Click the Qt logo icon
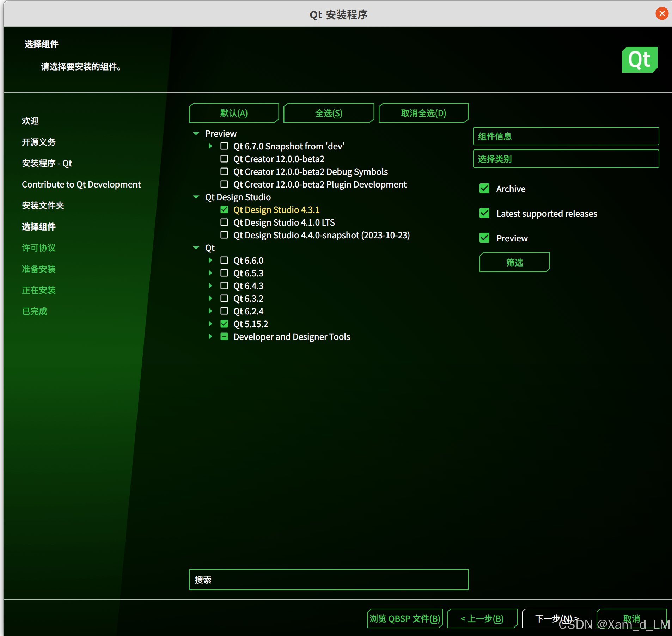This screenshot has width=672, height=636. [x=640, y=60]
